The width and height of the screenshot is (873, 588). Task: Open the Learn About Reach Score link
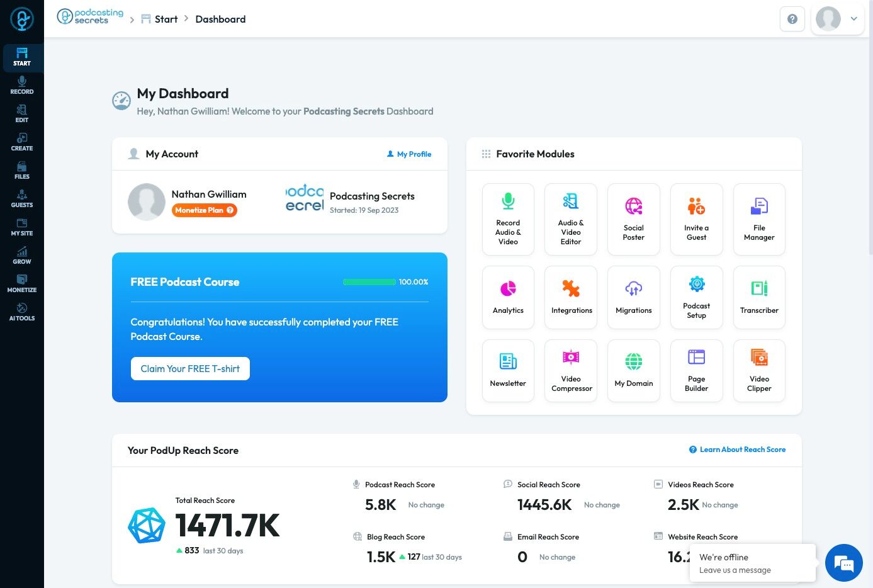738,449
